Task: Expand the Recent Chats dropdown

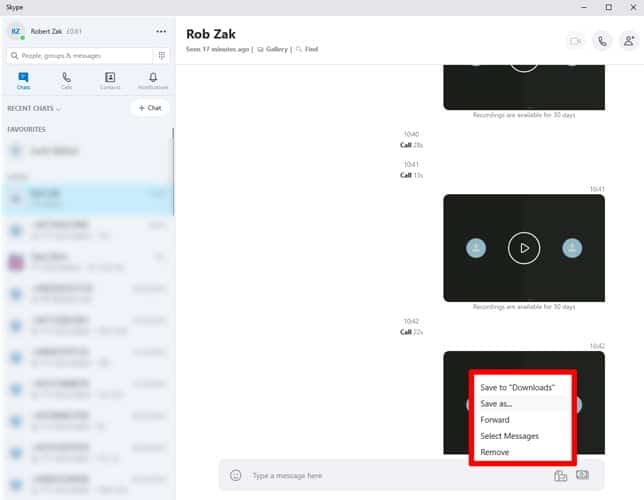Action: click(x=34, y=108)
